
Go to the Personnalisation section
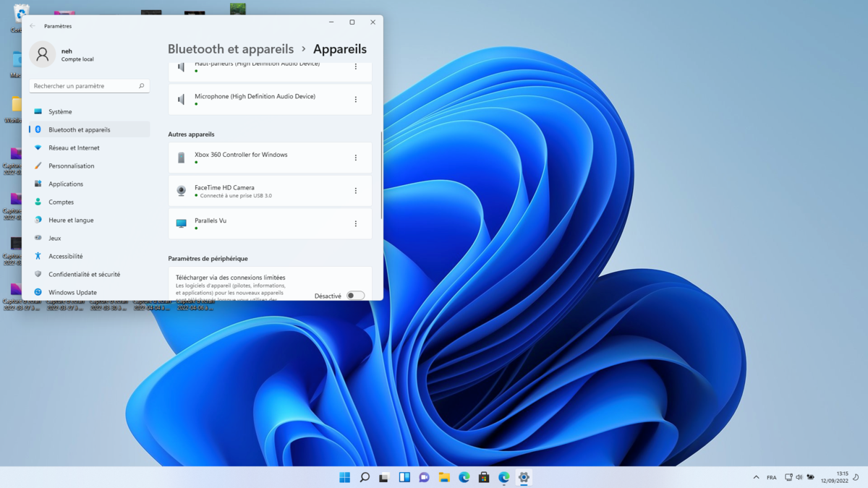coord(90,166)
